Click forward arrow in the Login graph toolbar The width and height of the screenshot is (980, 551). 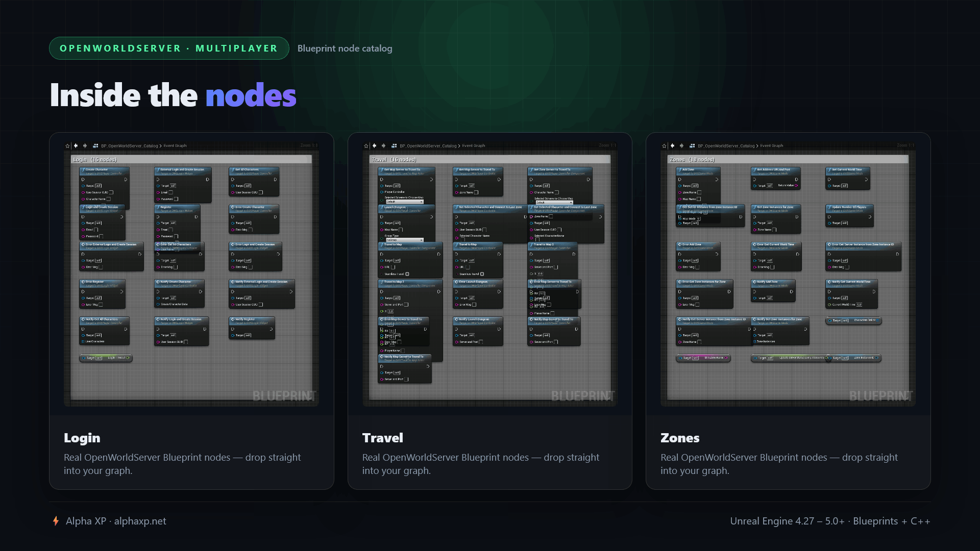[x=85, y=146]
